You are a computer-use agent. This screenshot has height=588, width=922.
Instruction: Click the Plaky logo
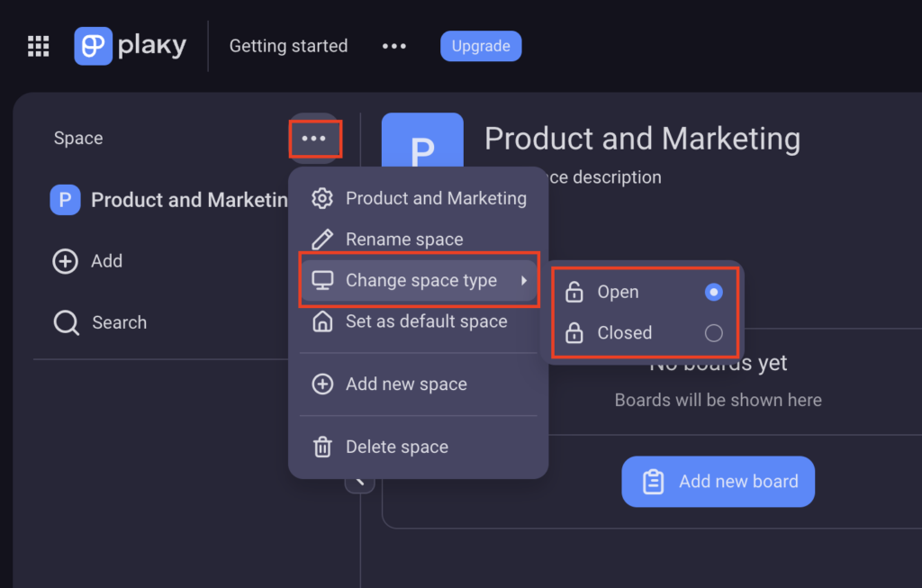click(131, 45)
